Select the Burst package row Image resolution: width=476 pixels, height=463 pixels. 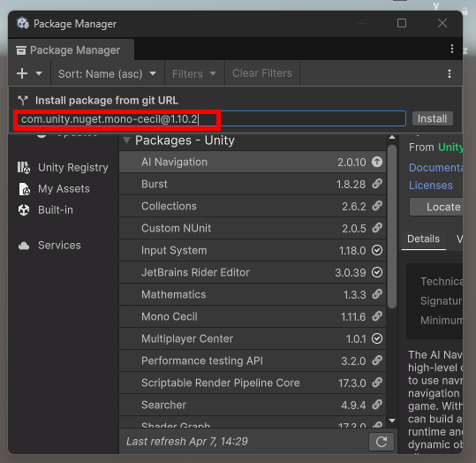(253, 184)
